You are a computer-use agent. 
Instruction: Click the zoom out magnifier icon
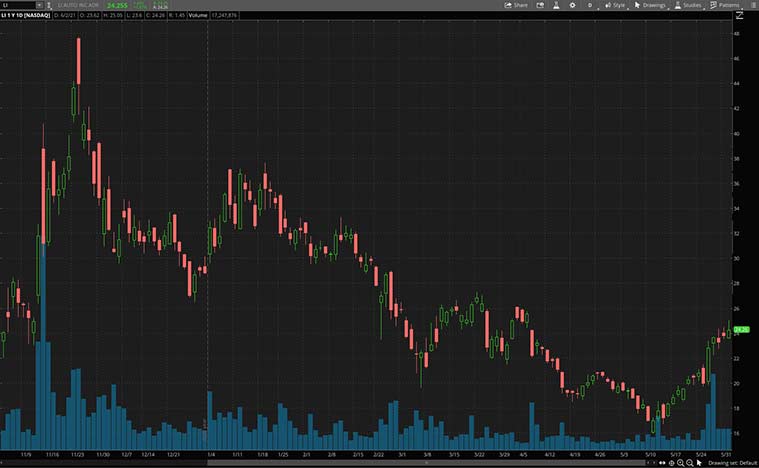(x=689, y=463)
